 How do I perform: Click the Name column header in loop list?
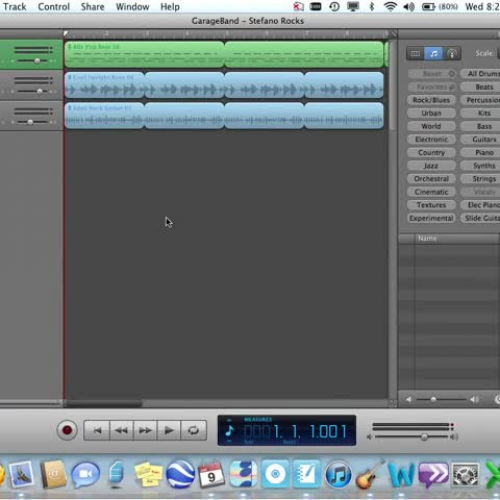pos(457,238)
